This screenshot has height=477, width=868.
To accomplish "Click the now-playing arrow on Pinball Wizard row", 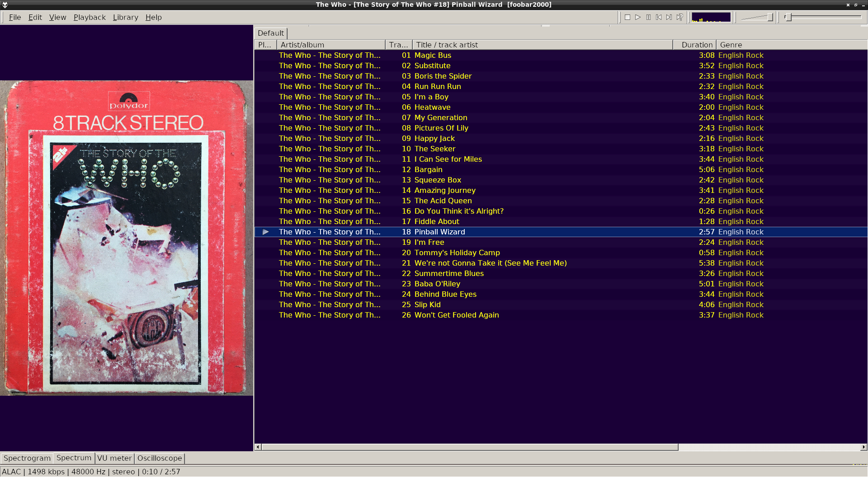I will point(266,232).
